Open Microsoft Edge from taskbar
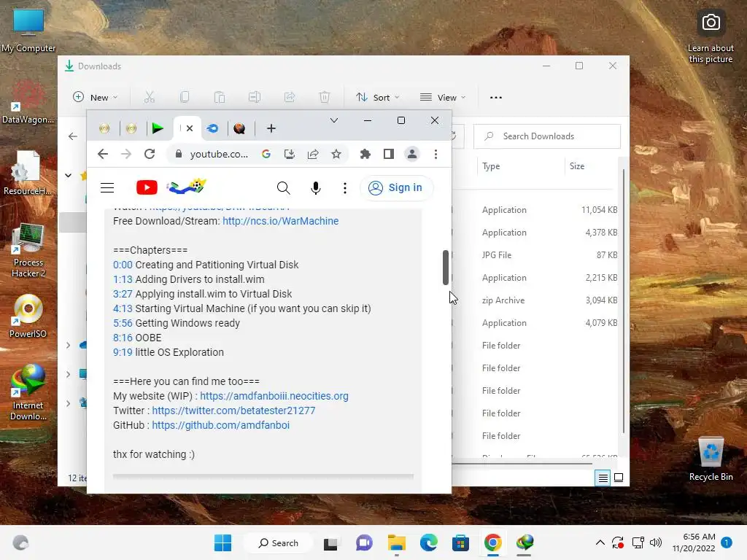The height and width of the screenshot is (560, 747). point(428,542)
